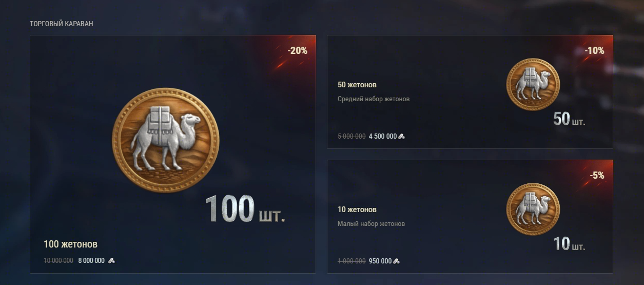Click the 50 шт. quantity label
The height and width of the screenshot is (285, 644).
(569, 119)
